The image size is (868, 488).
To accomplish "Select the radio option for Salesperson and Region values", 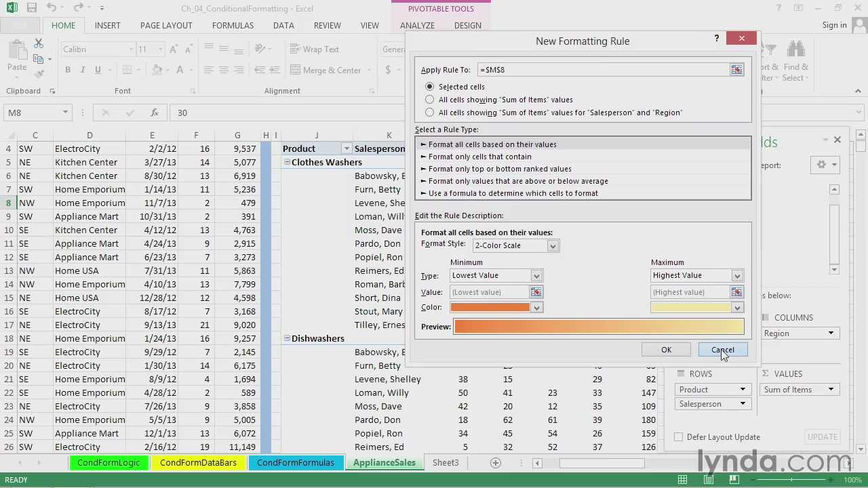I will (429, 113).
